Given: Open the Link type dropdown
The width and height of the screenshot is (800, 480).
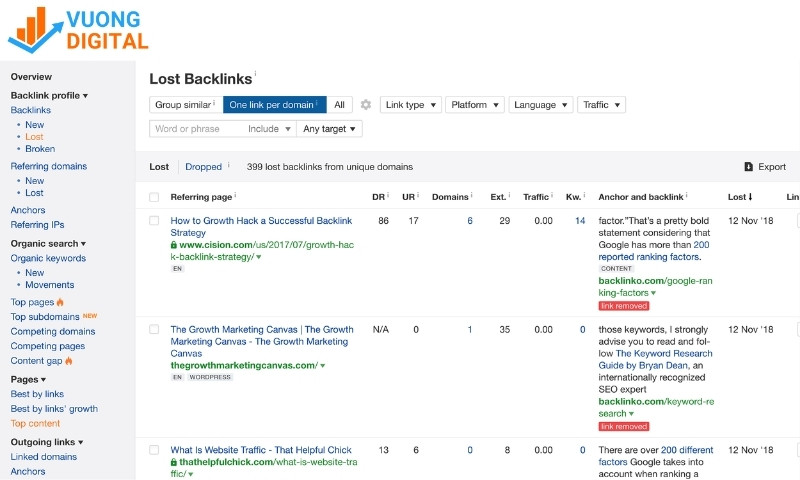Looking at the screenshot, I should coord(410,105).
